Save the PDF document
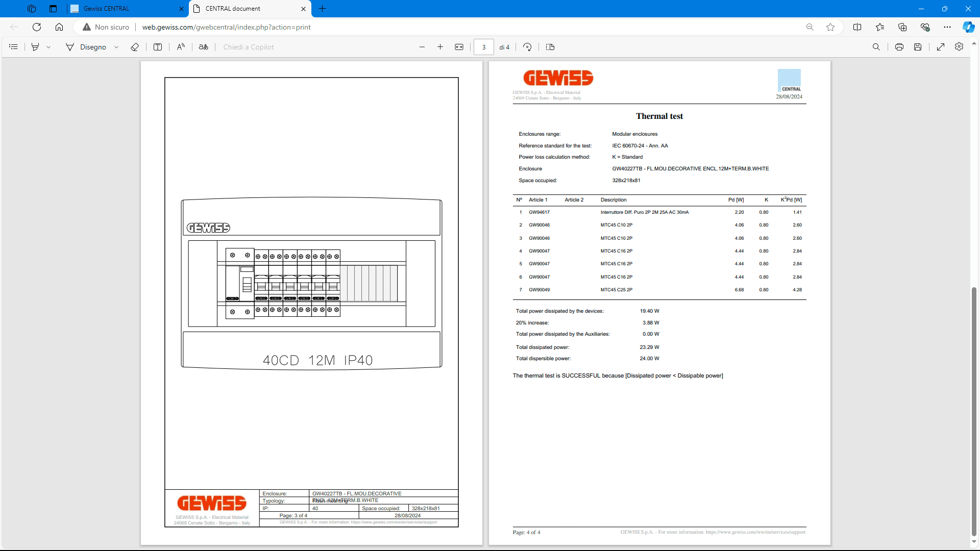980x551 pixels. click(x=918, y=47)
